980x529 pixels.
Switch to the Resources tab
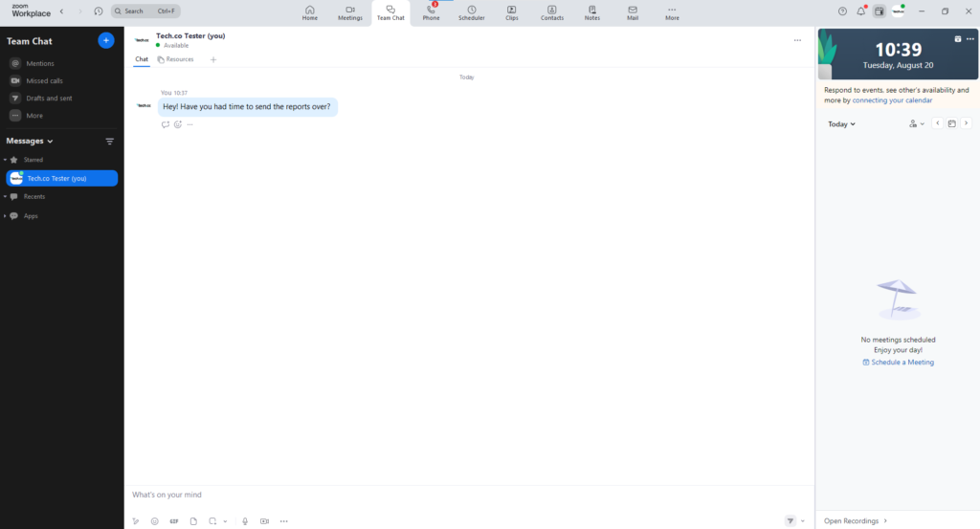tap(176, 59)
